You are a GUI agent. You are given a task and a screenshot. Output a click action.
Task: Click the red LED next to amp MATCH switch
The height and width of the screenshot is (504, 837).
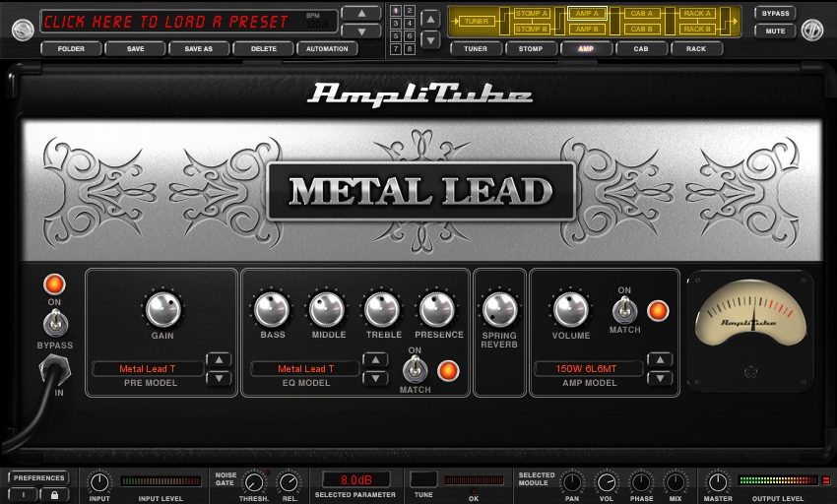click(658, 311)
